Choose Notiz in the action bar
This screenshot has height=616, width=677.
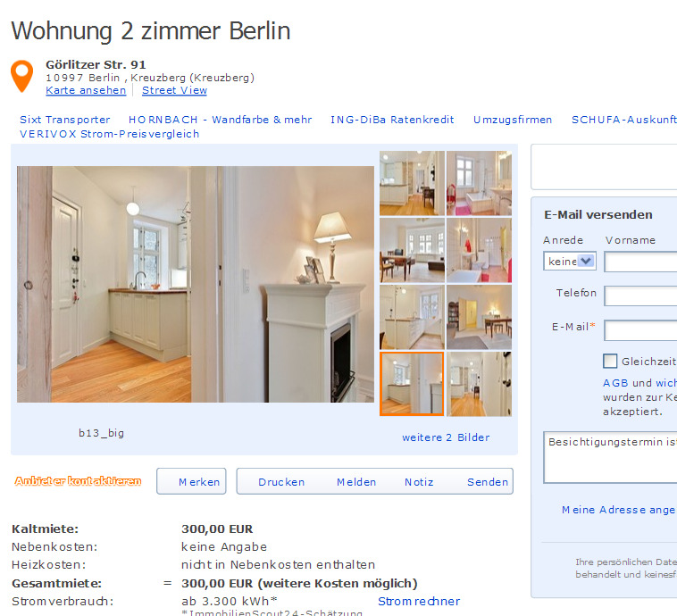point(419,482)
